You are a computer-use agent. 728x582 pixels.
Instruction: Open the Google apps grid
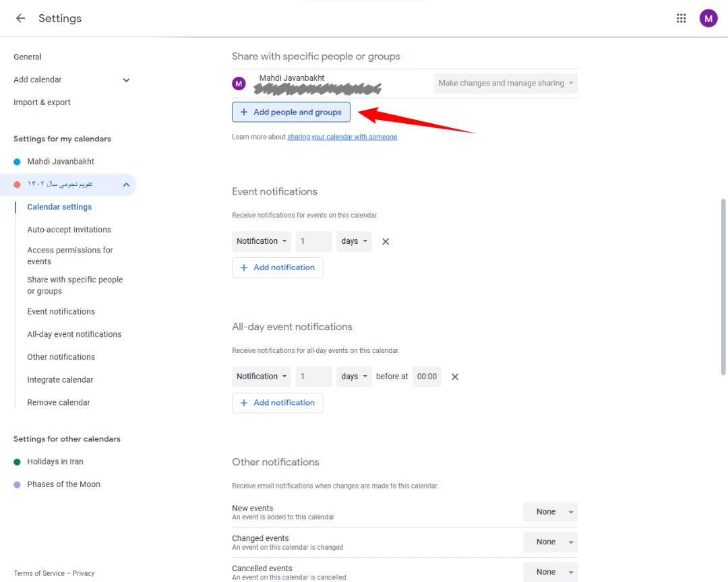pos(681,18)
